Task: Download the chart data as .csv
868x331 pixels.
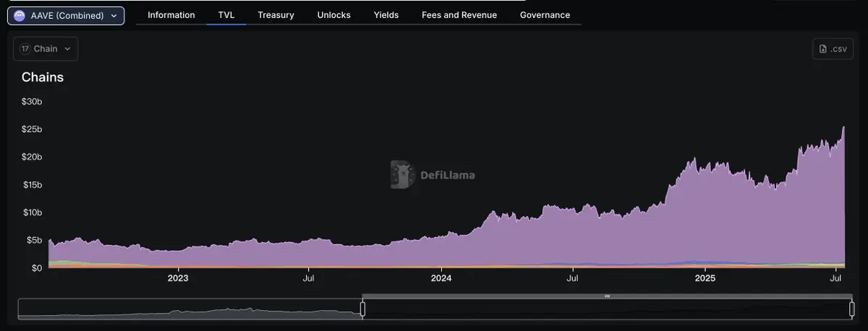Action: (x=833, y=49)
